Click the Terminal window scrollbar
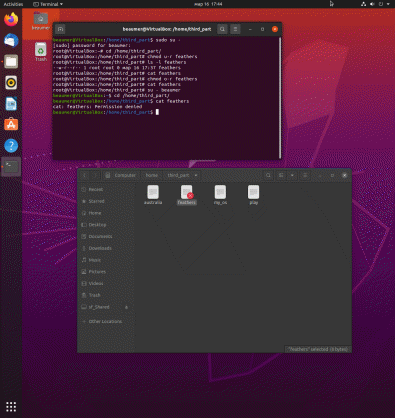The image size is (395, 418). click(x=280, y=97)
